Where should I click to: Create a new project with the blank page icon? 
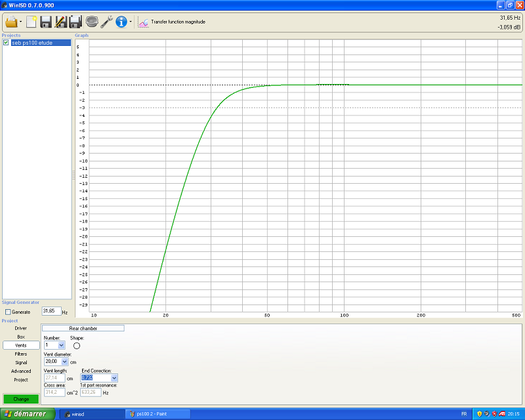pyautogui.click(x=31, y=22)
